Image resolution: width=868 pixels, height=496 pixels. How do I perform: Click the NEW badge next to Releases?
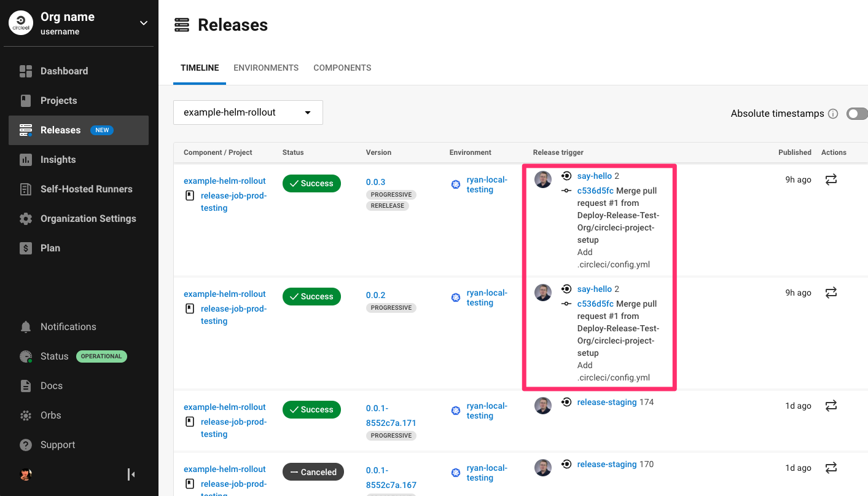[x=102, y=130]
